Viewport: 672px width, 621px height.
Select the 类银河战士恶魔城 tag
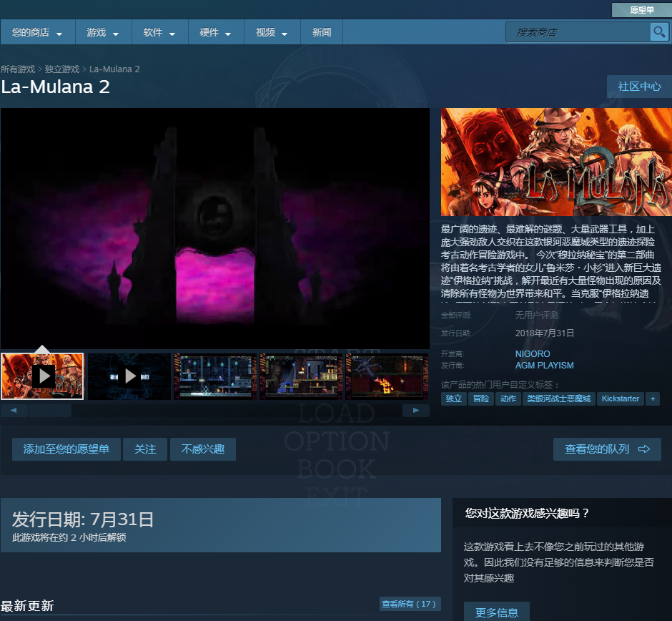559,398
